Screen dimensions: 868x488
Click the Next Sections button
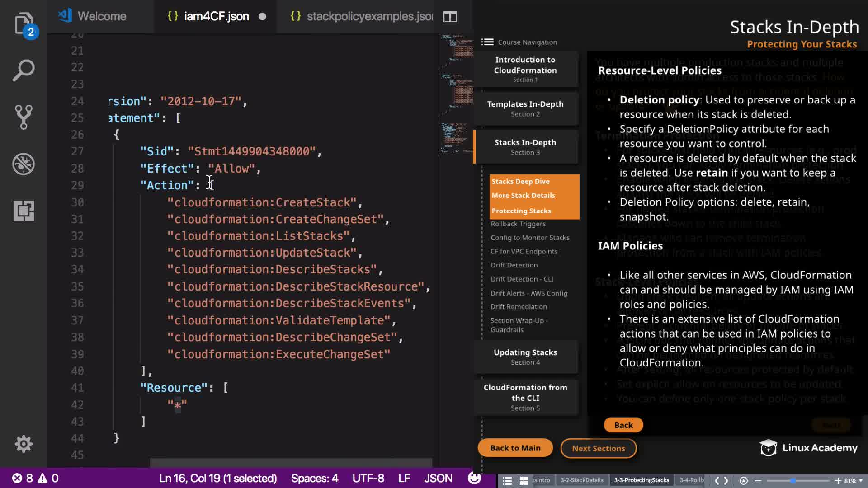coord(598,448)
